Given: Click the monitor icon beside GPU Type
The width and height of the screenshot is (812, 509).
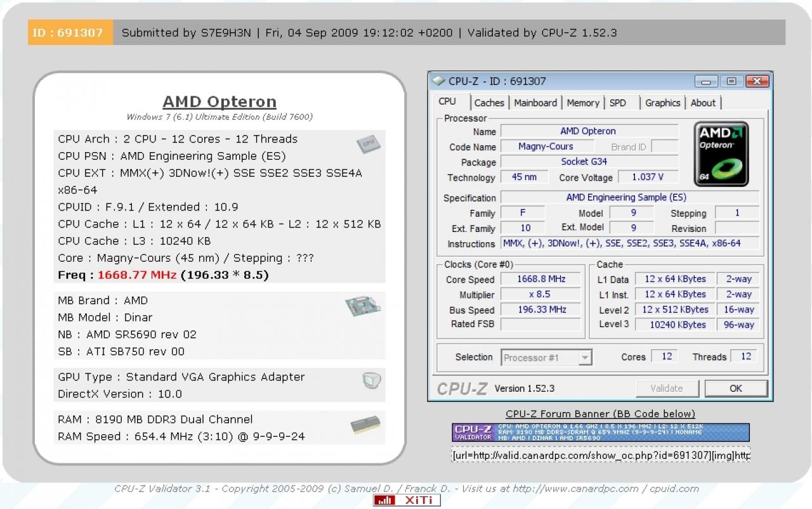Looking at the screenshot, I should [x=372, y=380].
